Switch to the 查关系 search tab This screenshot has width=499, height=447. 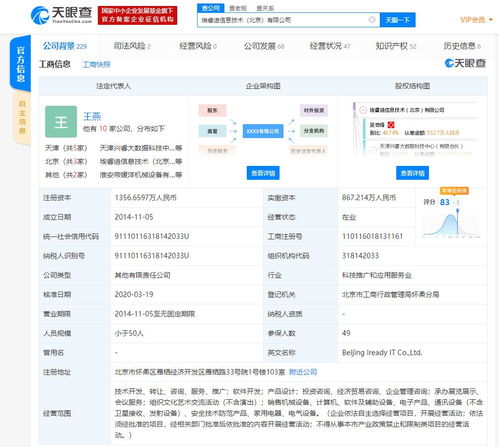(x=265, y=8)
